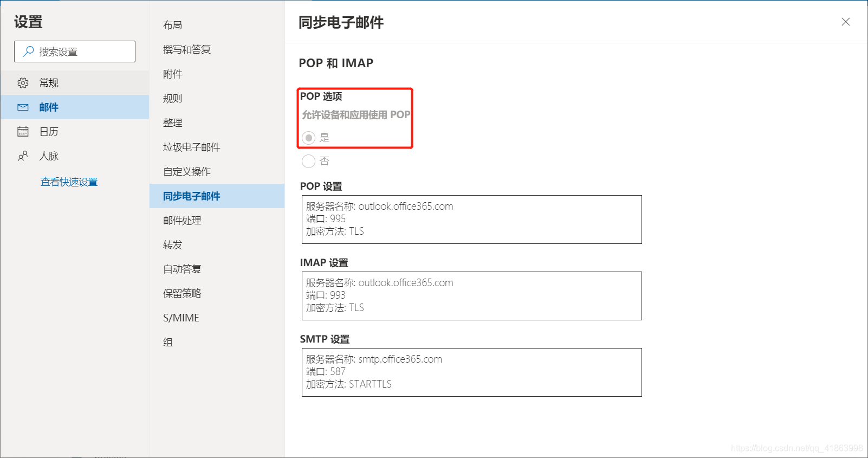Select the 否 POP radio button
868x458 pixels.
(x=308, y=161)
